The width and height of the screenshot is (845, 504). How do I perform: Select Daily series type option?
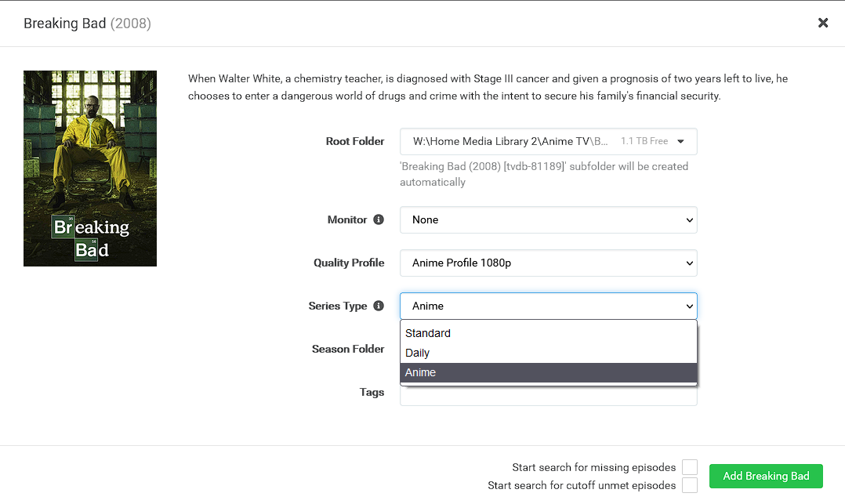(418, 353)
